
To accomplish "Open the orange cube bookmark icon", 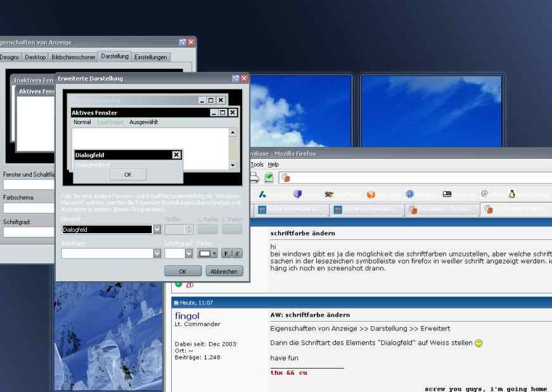I will click(371, 194).
